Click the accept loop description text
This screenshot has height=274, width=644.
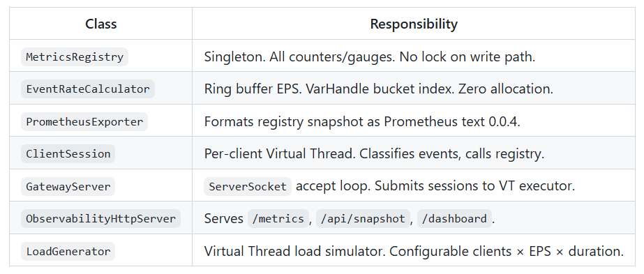point(435,186)
